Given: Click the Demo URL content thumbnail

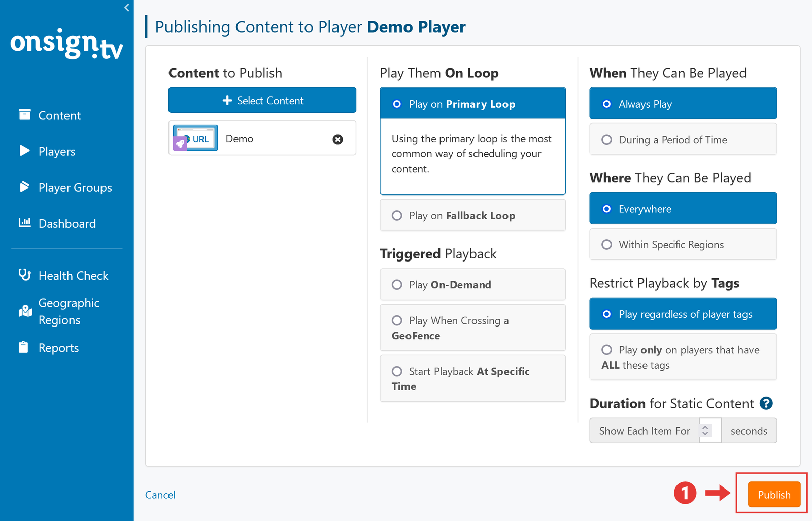Looking at the screenshot, I should click(x=195, y=138).
